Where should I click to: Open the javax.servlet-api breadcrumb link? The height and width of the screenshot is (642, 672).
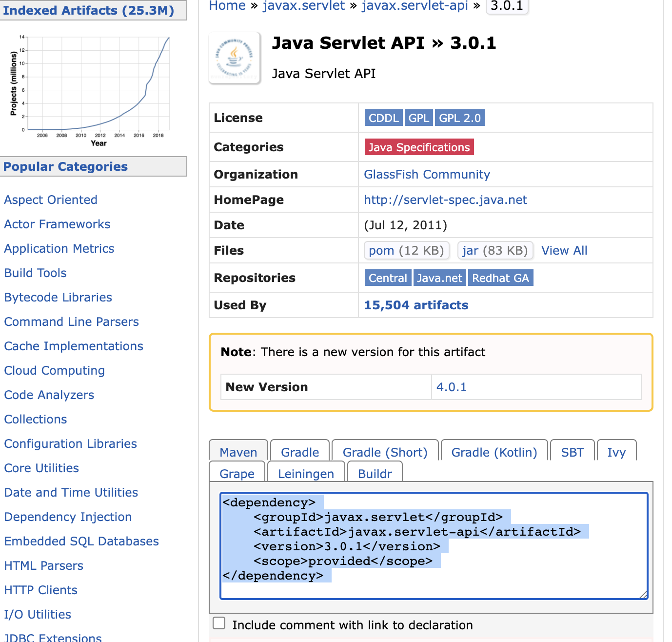[x=415, y=6]
